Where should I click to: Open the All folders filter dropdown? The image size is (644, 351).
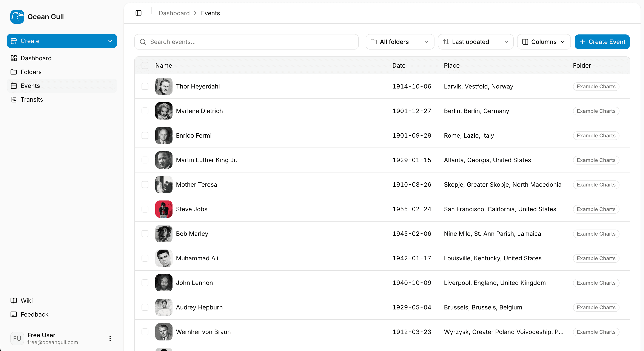point(400,42)
